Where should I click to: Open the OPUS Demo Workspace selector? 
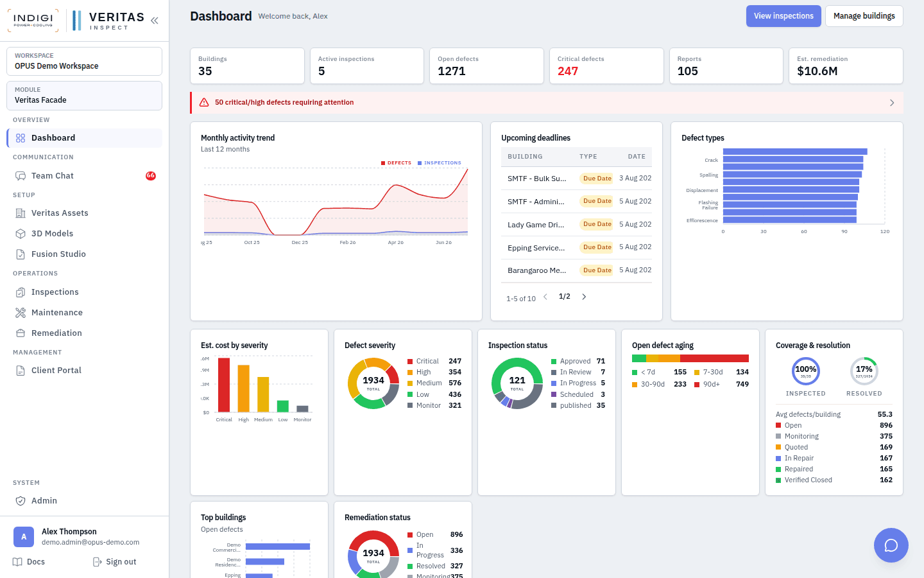tap(84, 61)
